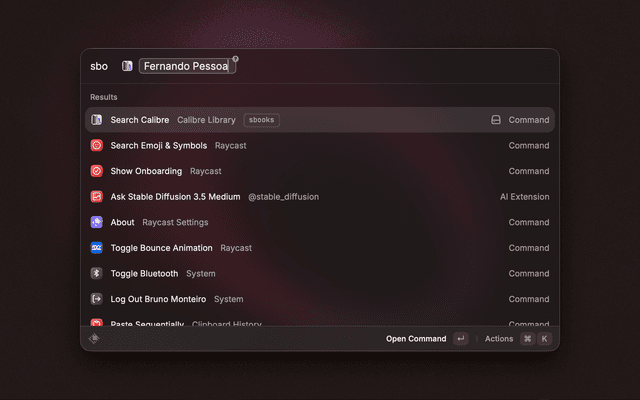
Task: Click the AI Extension label
Action: point(524,197)
